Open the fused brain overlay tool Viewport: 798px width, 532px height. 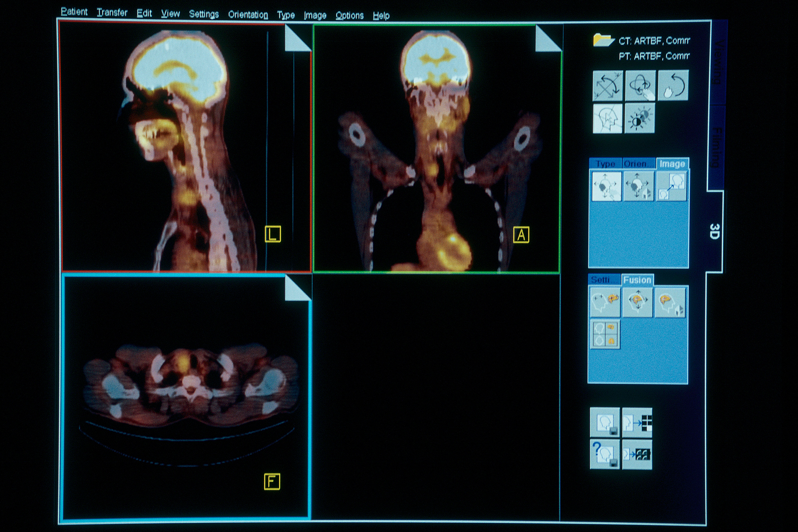pyautogui.click(x=606, y=302)
